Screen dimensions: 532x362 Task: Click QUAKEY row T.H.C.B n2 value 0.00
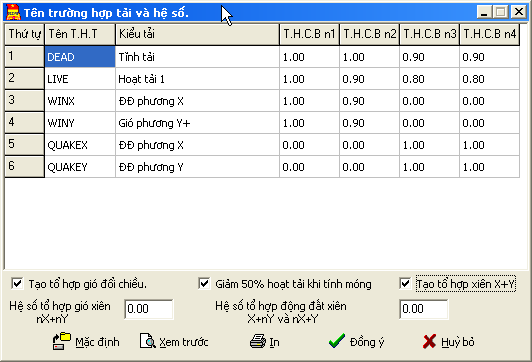point(369,167)
